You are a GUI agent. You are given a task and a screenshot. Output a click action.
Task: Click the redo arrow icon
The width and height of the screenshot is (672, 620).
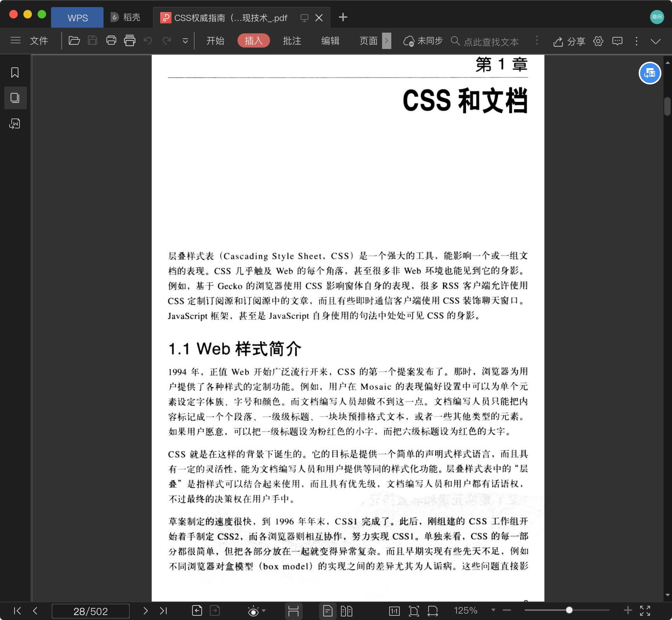coord(167,41)
